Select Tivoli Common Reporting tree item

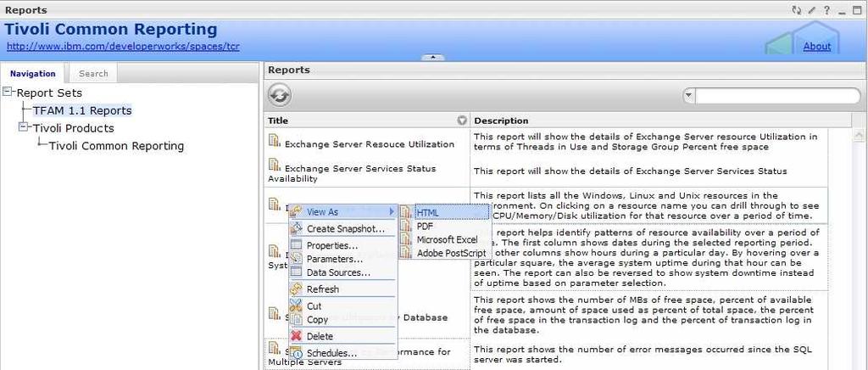[x=116, y=146]
